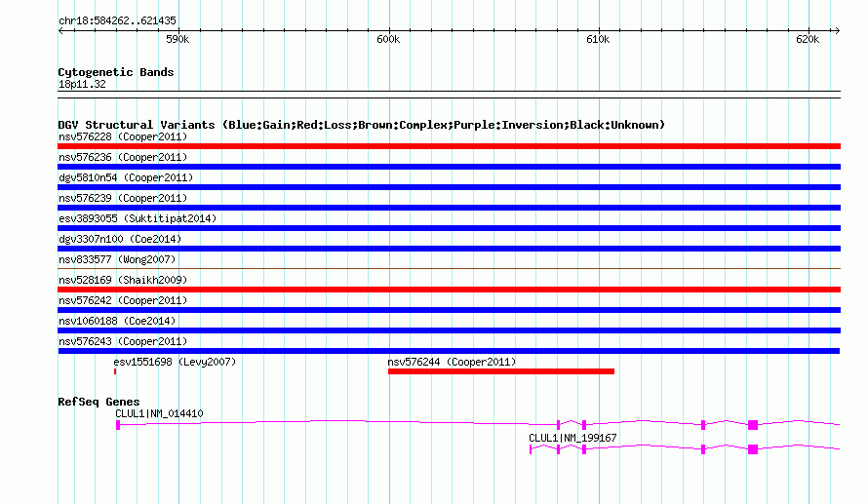This screenshot has height=504, width=868.
Task: Open the nsv833577 (Wong2007) label
Action: (x=117, y=259)
